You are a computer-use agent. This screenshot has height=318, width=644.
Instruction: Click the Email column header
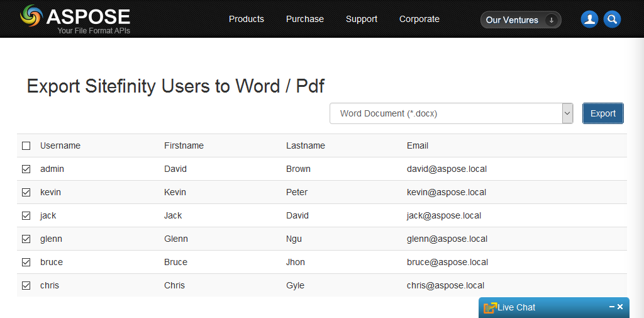[418, 145]
